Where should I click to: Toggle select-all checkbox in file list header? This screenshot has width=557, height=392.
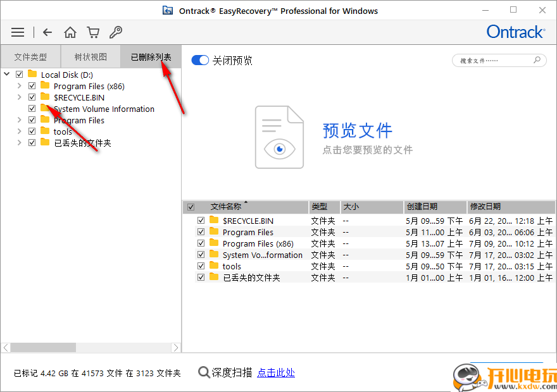191,207
